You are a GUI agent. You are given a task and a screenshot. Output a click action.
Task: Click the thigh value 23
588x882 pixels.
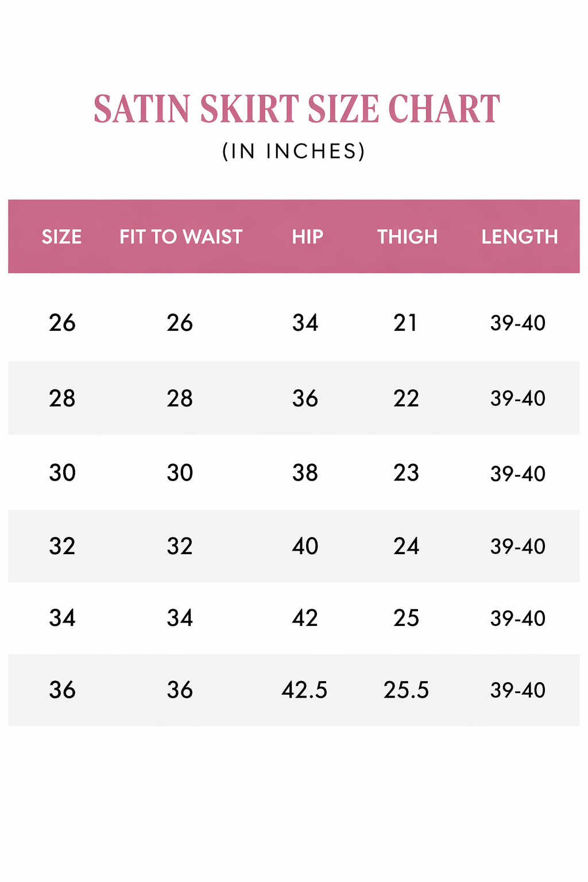(406, 473)
